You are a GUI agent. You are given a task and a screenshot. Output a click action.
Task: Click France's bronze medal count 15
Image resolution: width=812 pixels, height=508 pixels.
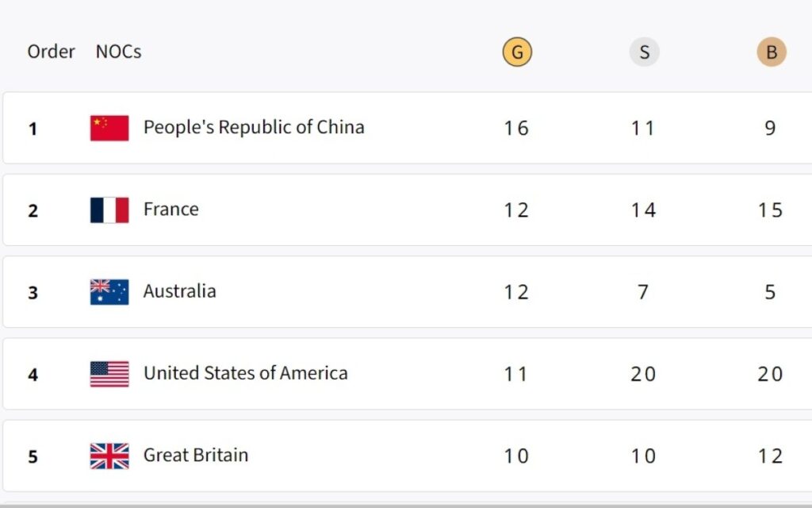pyautogui.click(x=770, y=210)
